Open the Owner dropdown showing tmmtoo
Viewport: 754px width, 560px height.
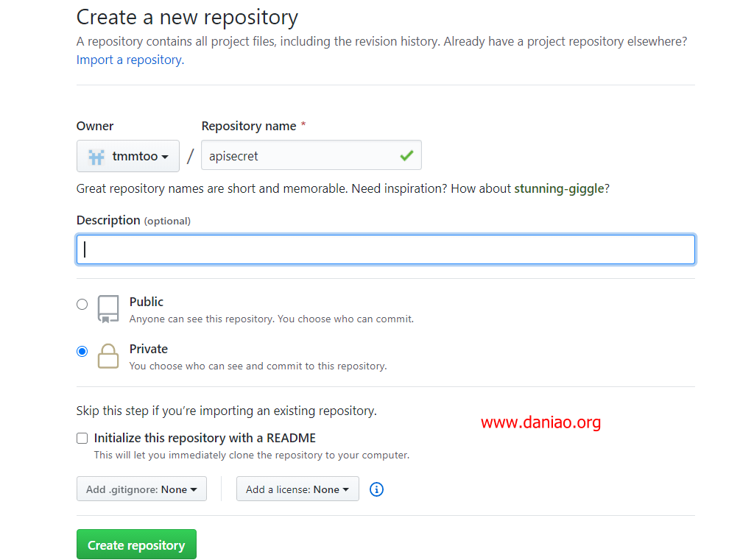pos(128,156)
